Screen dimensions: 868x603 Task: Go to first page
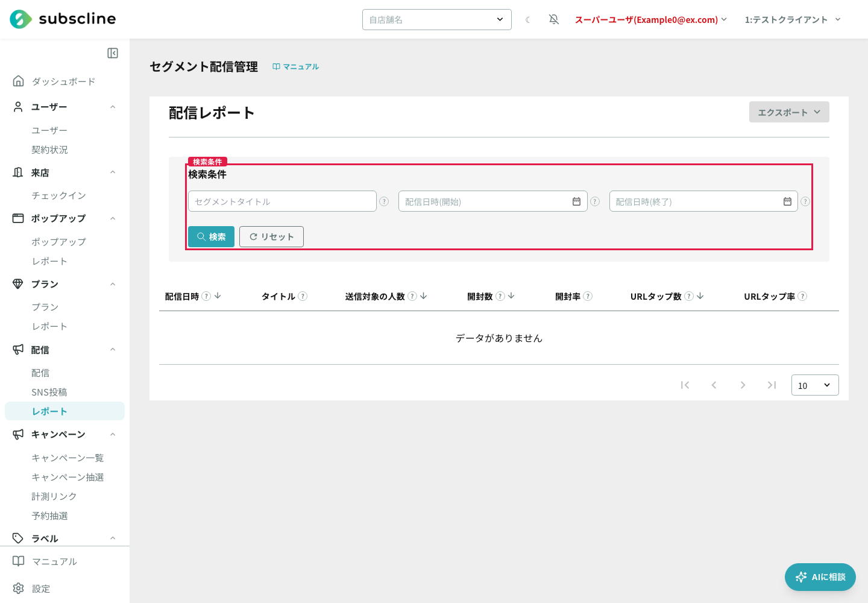[685, 385]
